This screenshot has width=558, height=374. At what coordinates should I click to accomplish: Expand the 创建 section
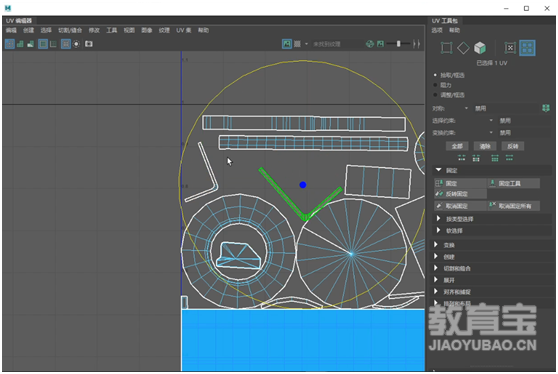coord(436,256)
